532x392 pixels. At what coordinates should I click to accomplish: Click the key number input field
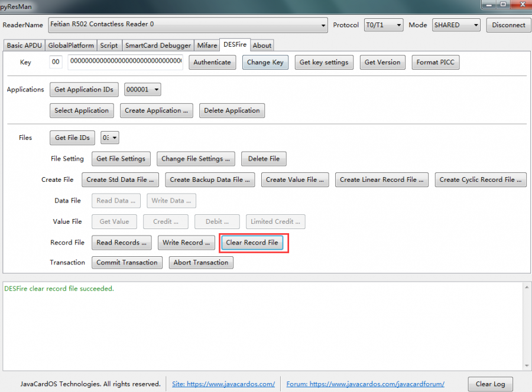[x=56, y=62]
